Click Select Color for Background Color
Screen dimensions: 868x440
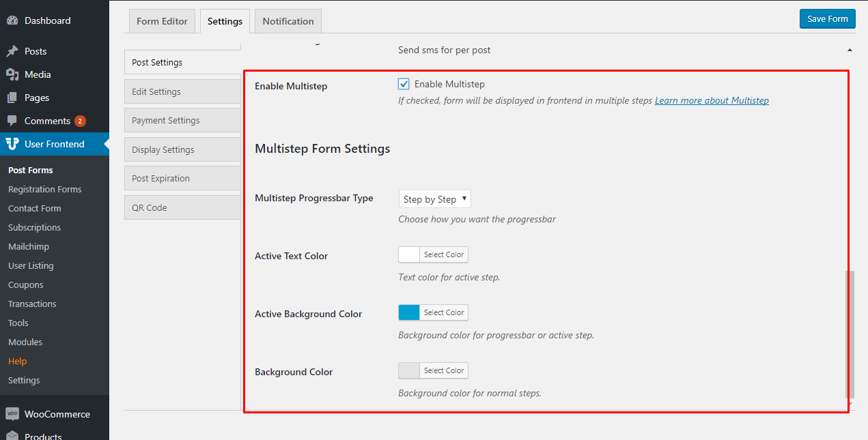point(444,370)
